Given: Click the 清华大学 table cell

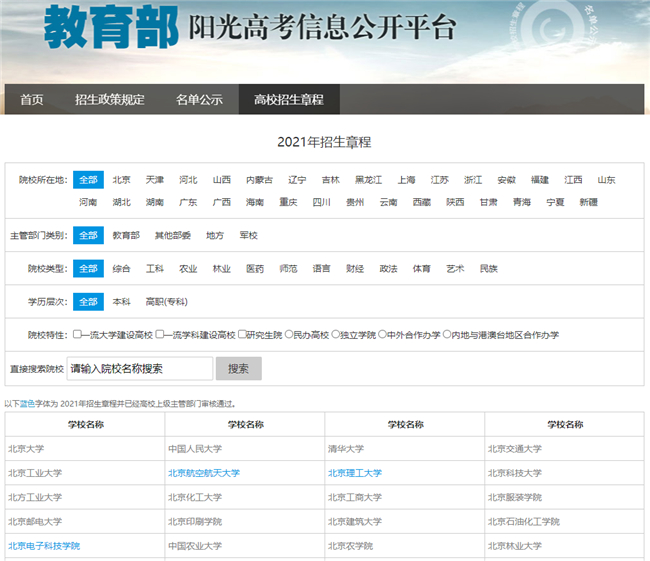Looking at the screenshot, I should pyautogui.click(x=405, y=449).
